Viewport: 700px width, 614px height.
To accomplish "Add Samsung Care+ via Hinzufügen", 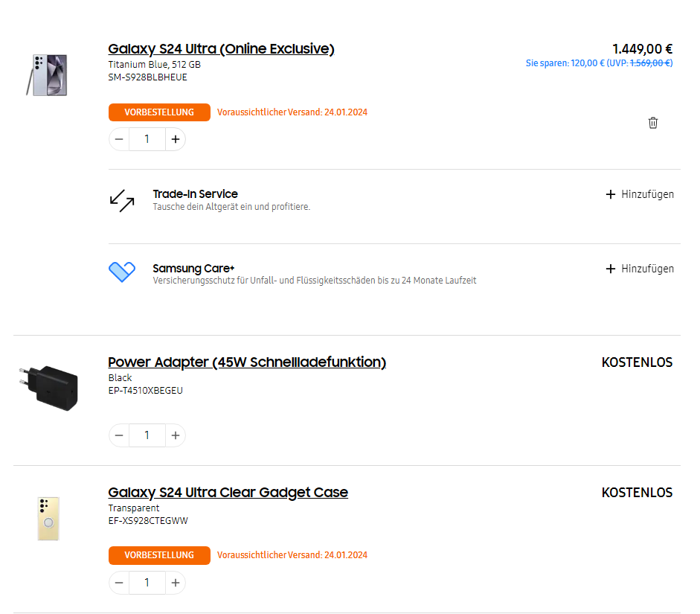I will tap(640, 269).
